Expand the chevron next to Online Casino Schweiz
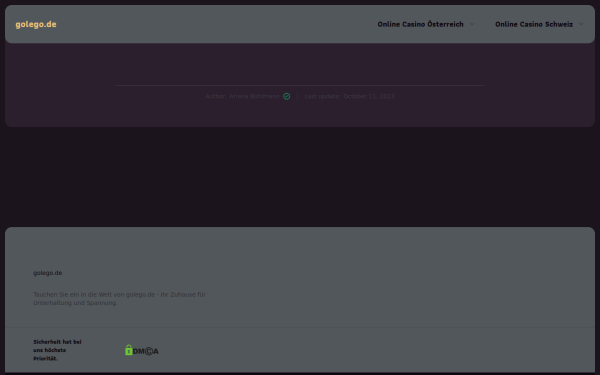 pyautogui.click(x=581, y=24)
